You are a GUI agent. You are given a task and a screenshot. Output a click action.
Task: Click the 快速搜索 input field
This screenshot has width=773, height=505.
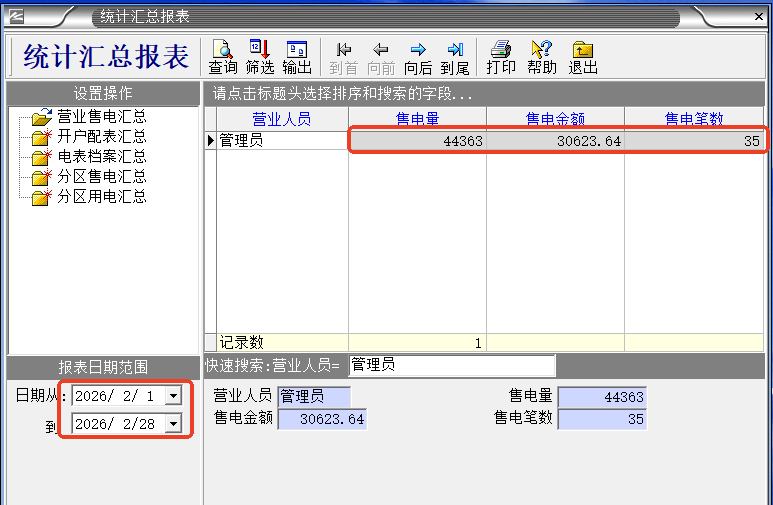pos(451,366)
